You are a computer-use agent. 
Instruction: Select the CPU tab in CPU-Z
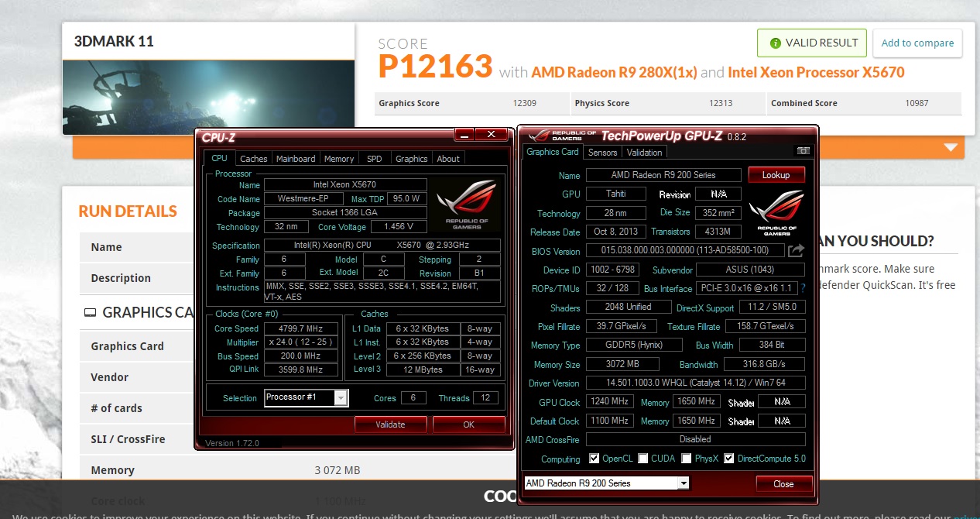pyautogui.click(x=219, y=158)
